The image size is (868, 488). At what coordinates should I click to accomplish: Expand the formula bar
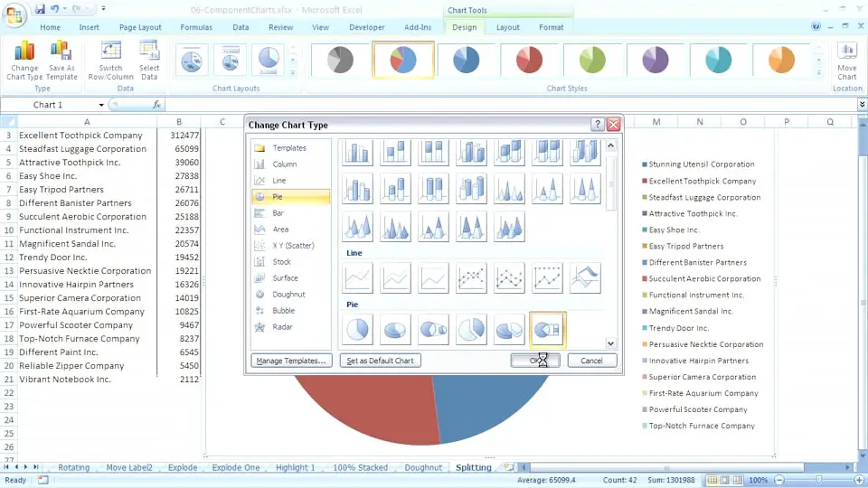(x=862, y=105)
